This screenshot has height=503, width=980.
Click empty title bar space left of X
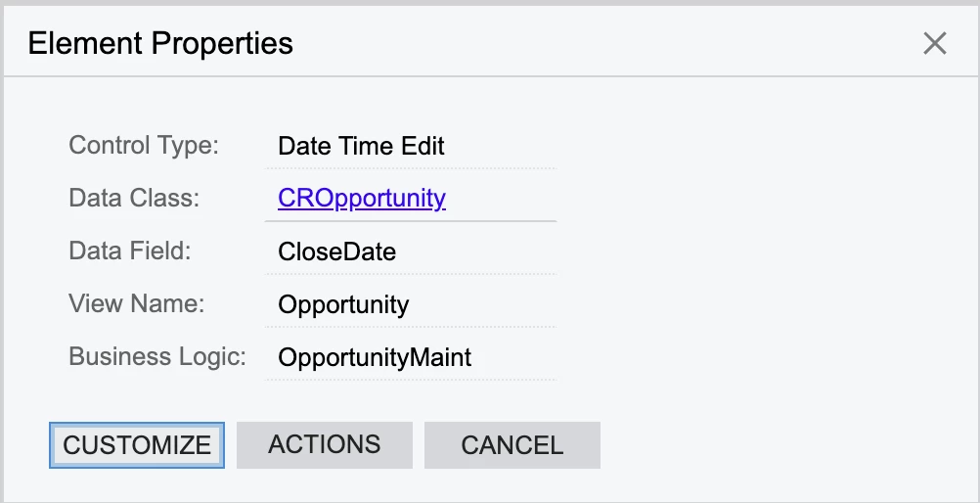(606, 43)
